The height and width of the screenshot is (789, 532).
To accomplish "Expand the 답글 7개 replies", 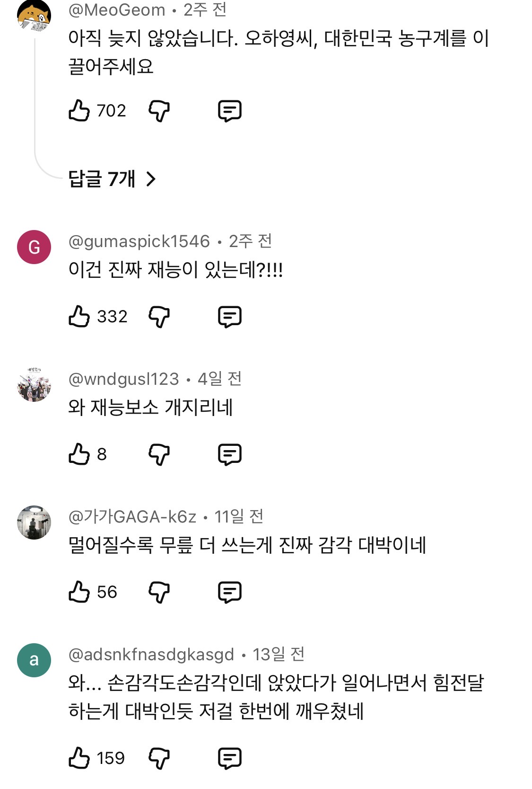I will (112, 179).
